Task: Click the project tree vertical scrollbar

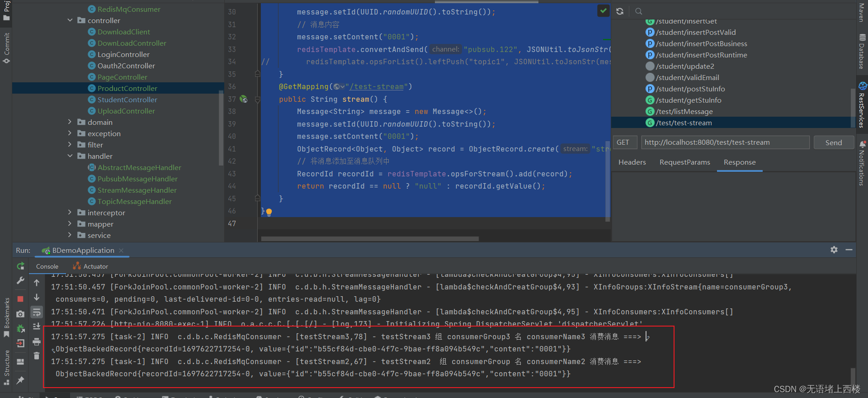Action: [x=221, y=128]
